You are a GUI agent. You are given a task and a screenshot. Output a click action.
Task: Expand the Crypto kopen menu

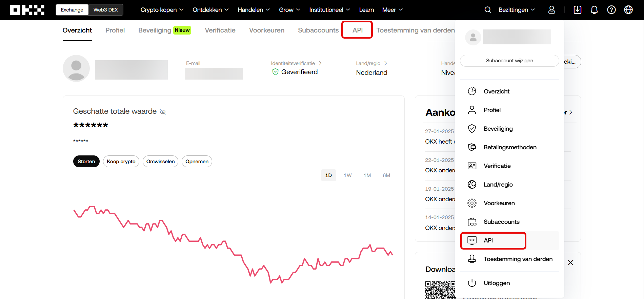[x=162, y=10]
